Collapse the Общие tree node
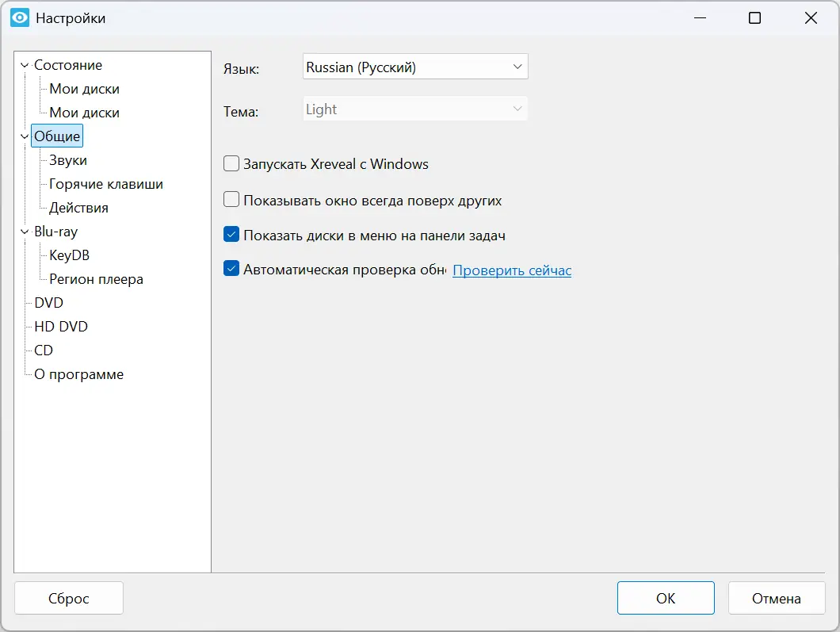Screen dimensions: 840x632 click(x=25, y=137)
